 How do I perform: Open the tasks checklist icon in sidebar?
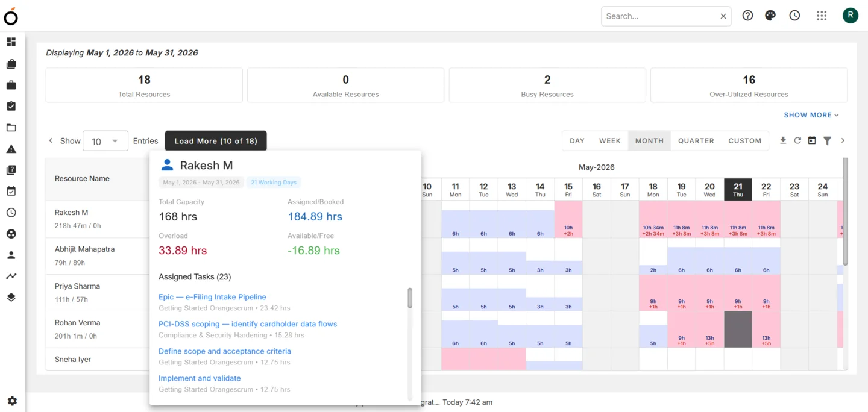[x=11, y=106]
